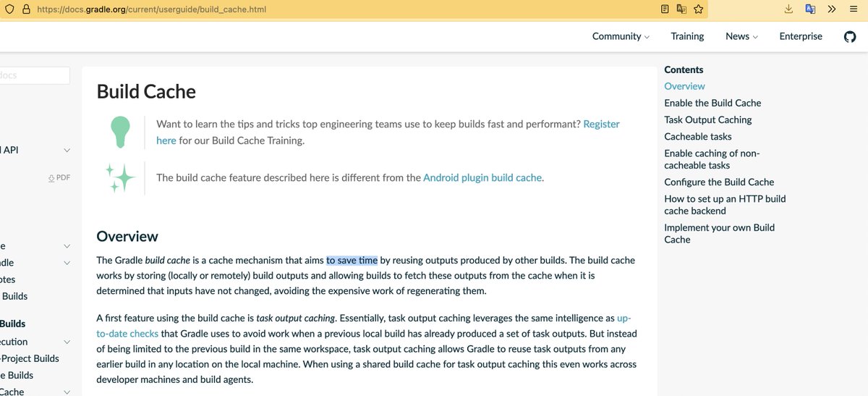Jump to Overview in Contents
868x396 pixels.
pos(684,86)
